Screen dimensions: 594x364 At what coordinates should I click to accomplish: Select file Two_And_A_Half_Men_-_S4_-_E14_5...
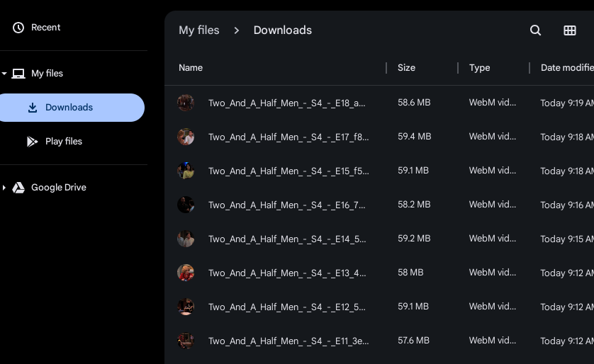(287, 239)
